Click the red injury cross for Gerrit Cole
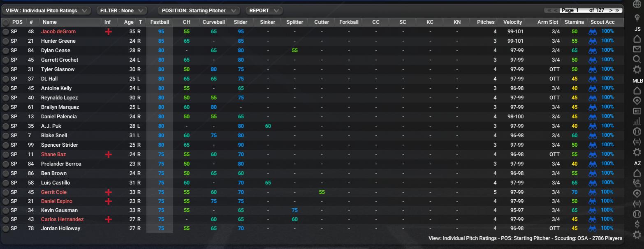644x249 pixels. pyautogui.click(x=108, y=192)
